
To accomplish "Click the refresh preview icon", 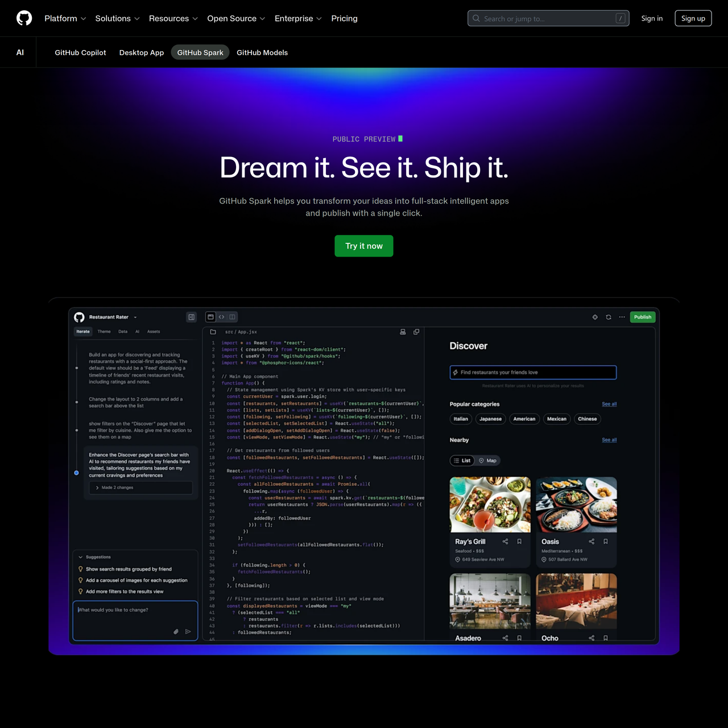I will (609, 317).
